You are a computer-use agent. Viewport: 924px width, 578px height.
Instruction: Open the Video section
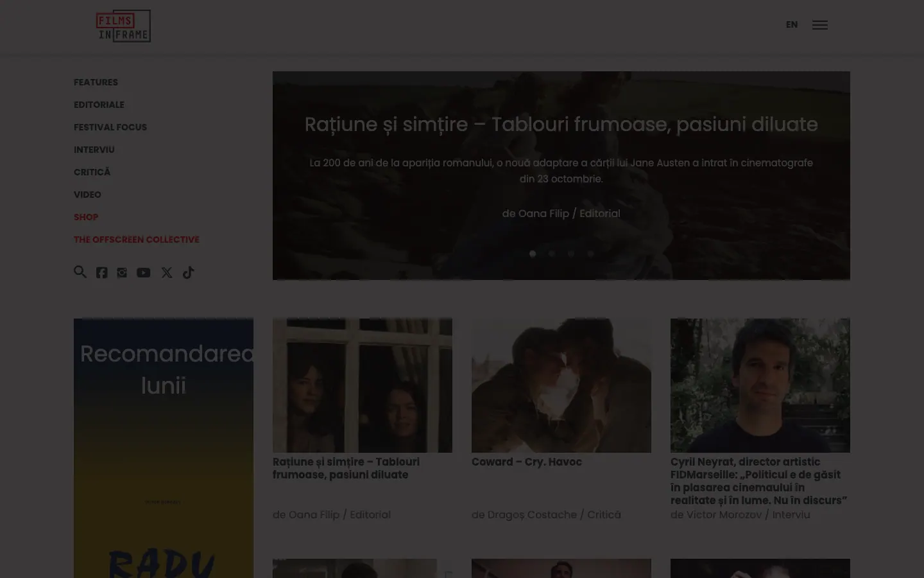point(87,195)
